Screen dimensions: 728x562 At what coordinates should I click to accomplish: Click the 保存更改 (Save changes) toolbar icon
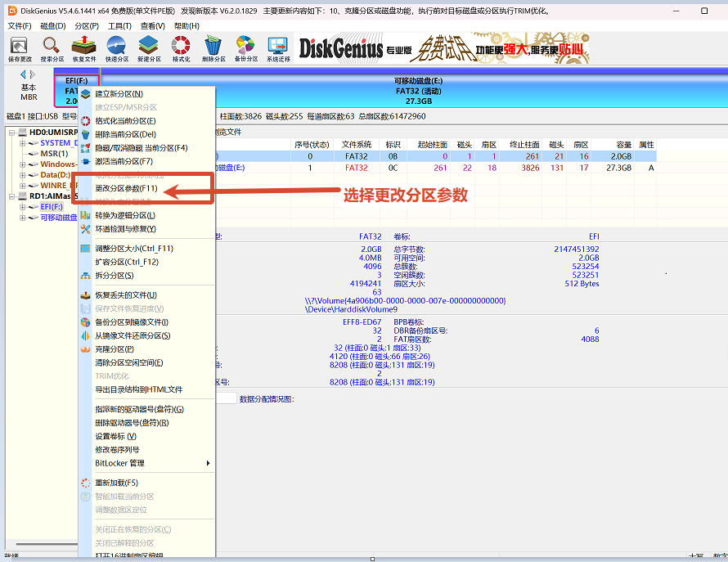pos(20,49)
